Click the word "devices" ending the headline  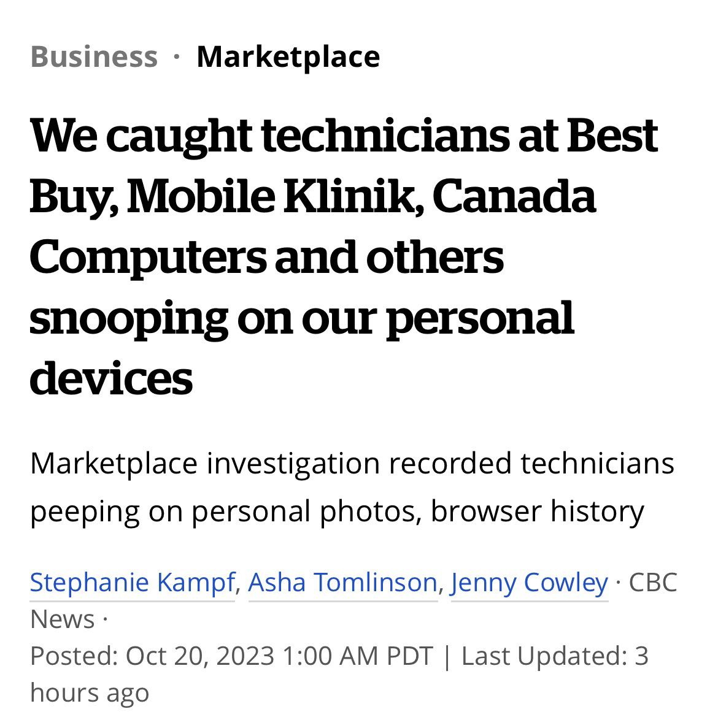click(111, 378)
